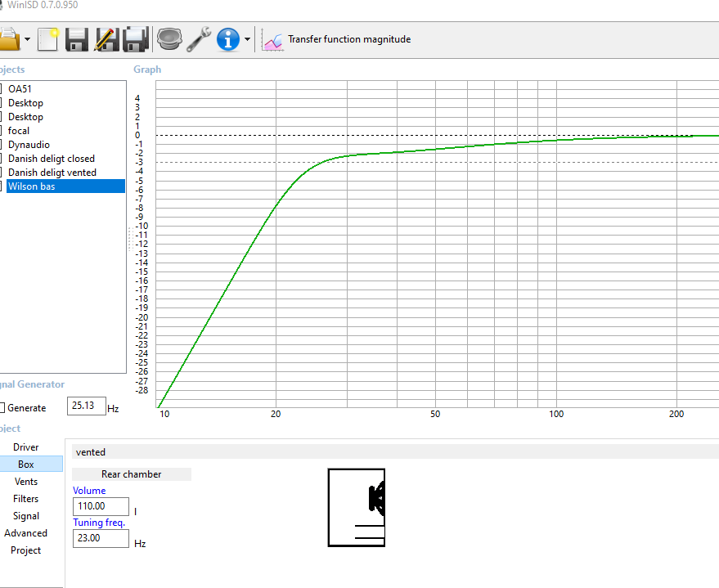Open the vented box type selector
Viewport: 719px width, 588px height.
(395, 452)
